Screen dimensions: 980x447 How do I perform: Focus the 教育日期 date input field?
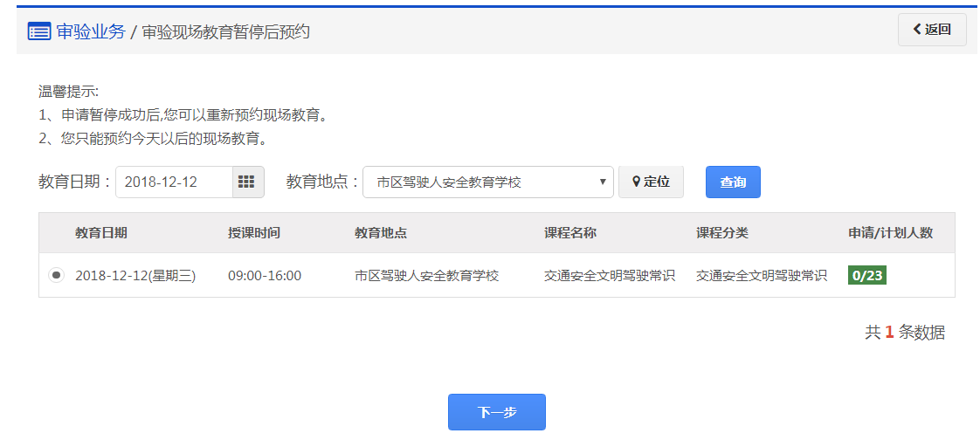pyautogui.click(x=174, y=182)
